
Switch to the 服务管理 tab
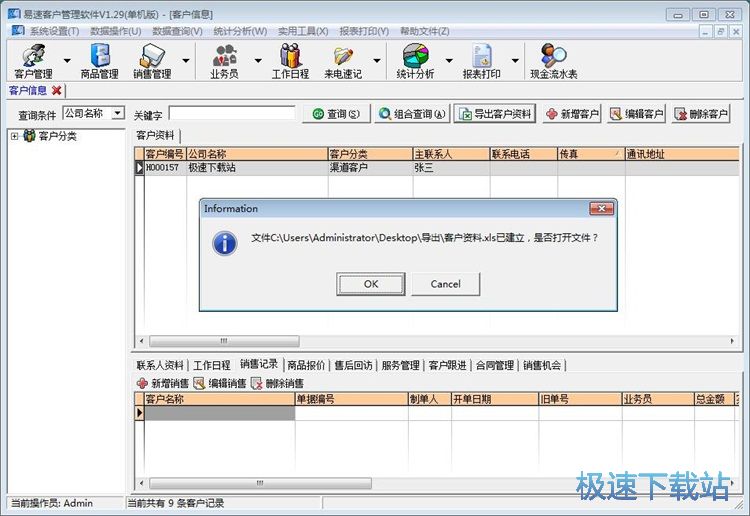tap(400, 365)
